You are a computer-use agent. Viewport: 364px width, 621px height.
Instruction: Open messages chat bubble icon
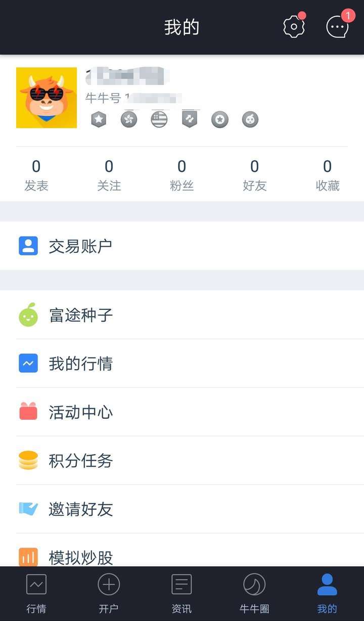(337, 27)
